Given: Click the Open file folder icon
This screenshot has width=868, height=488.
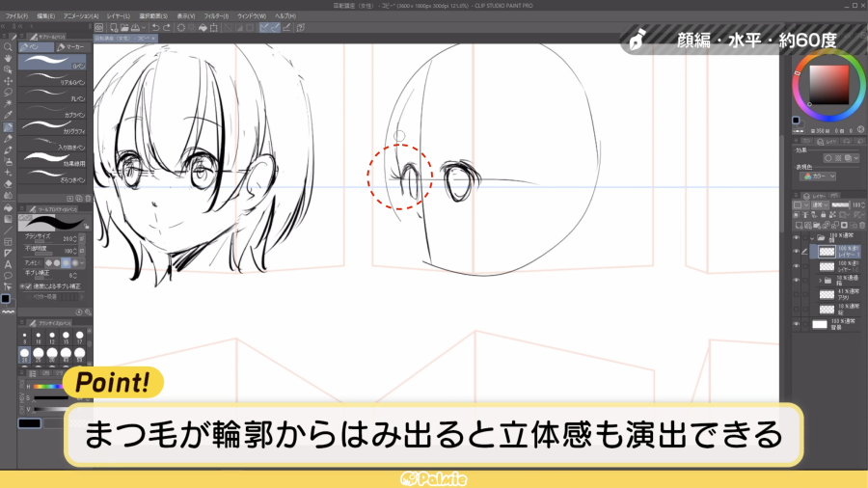Looking at the screenshot, I should (124, 27).
